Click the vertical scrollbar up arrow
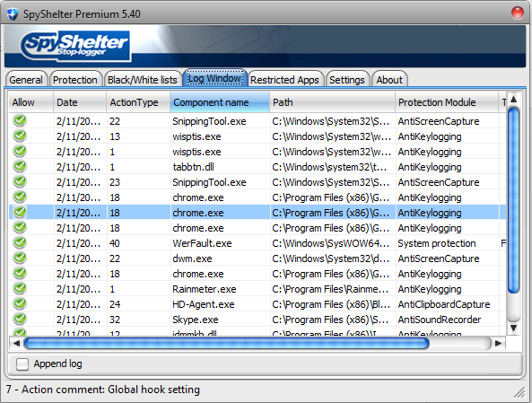 (514, 99)
